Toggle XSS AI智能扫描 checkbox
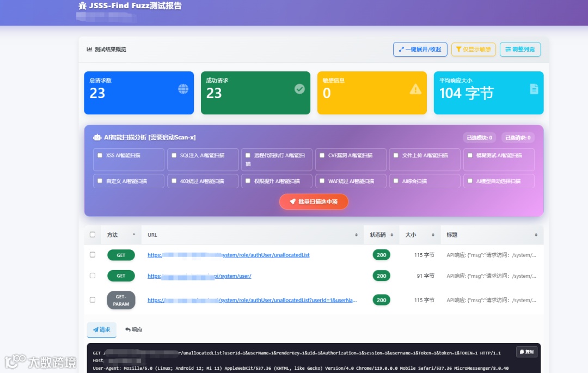The image size is (588, 373). [100, 155]
